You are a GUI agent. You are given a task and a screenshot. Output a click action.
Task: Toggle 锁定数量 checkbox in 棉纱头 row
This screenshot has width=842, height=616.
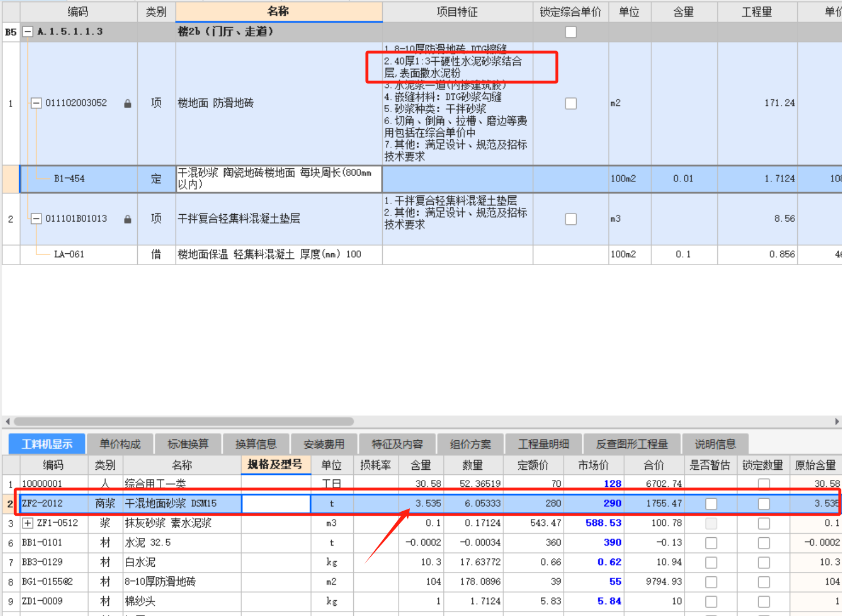pos(764,601)
